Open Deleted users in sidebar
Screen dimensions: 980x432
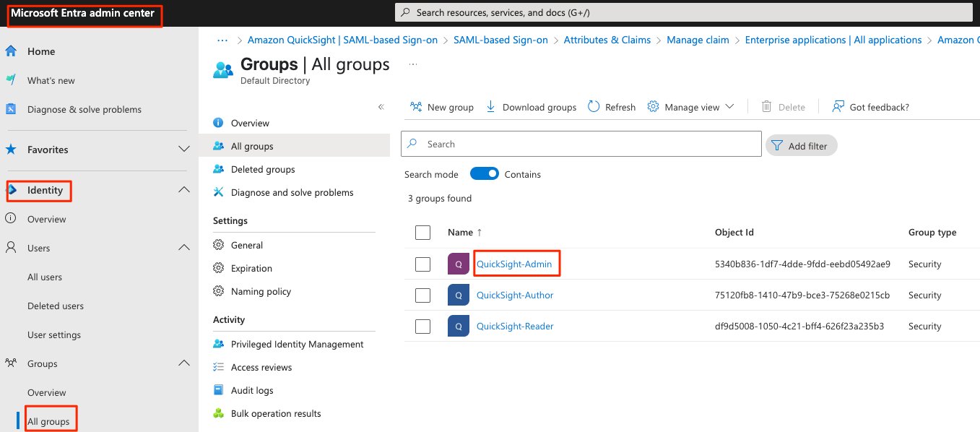click(x=56, y=306)
